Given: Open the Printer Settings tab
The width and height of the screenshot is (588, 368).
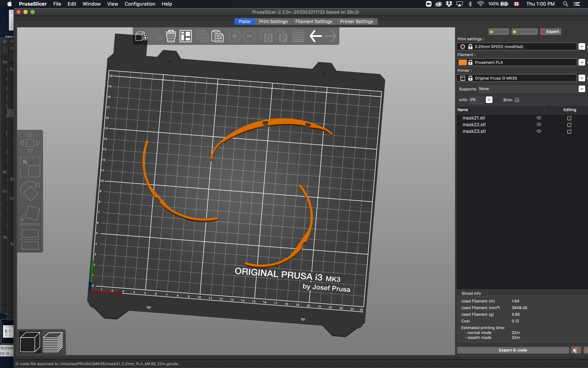Looking at the screenshot, I should coord(356,21).
